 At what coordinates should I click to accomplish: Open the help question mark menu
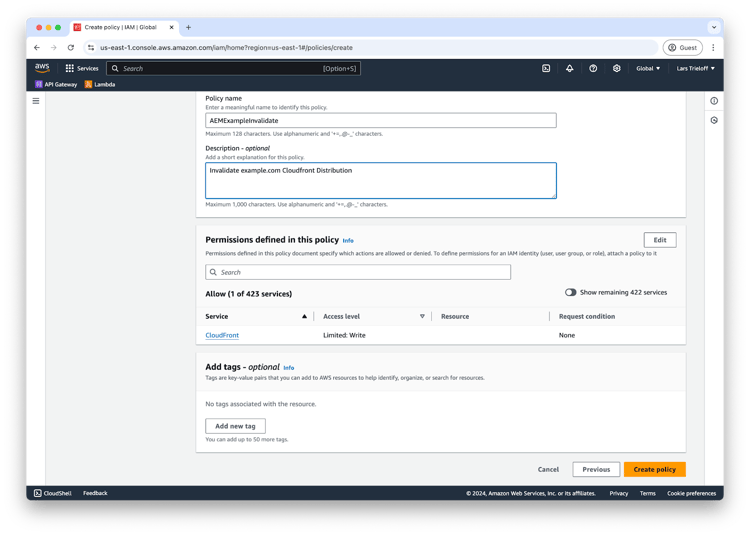click(593, 68)
